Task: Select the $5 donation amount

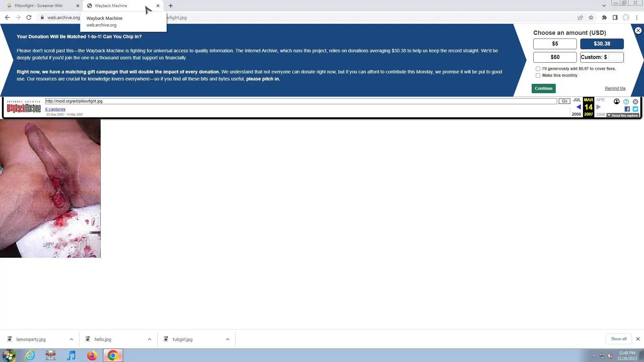Action: pos(555,44)
